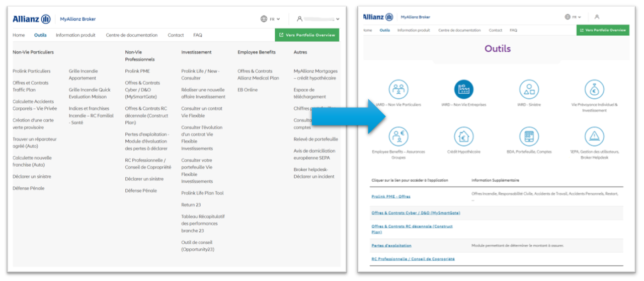Open the IARD Sinistre shapes icon
This screenshot has height=281, width=644.
coord(529,89)
